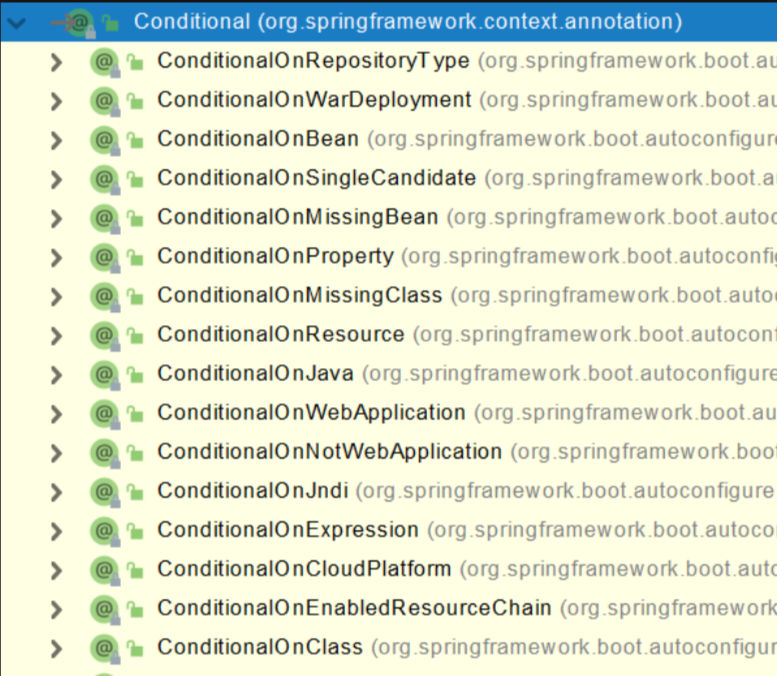Expand ConditionalOnCloudPlatform node

pos(56,571)
